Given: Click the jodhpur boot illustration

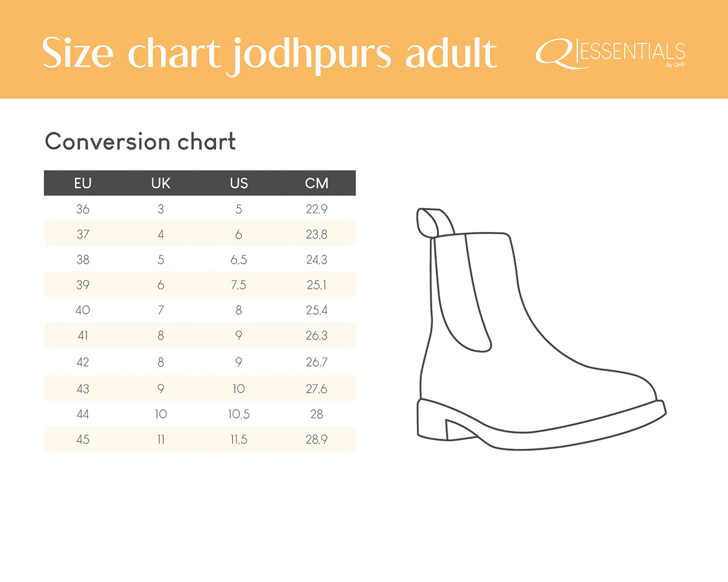Looking at the screenshot, I should pos(540,330).
